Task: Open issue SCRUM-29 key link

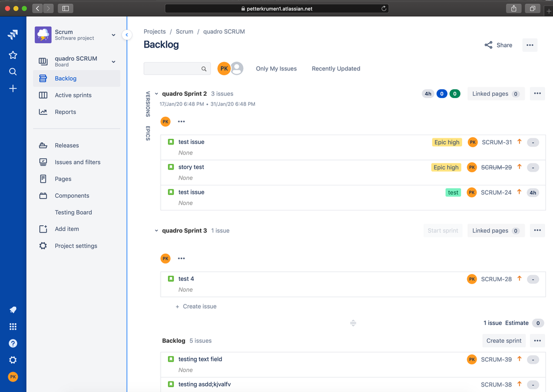Action: tap(496, 167)
